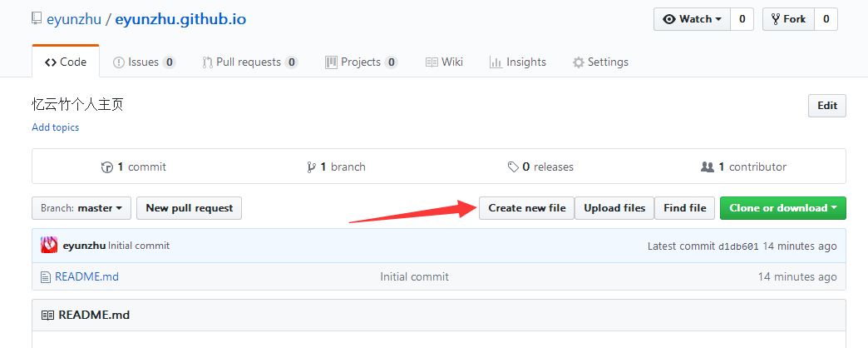
Task: Click the Edit description button
Action: click(827, 106)
